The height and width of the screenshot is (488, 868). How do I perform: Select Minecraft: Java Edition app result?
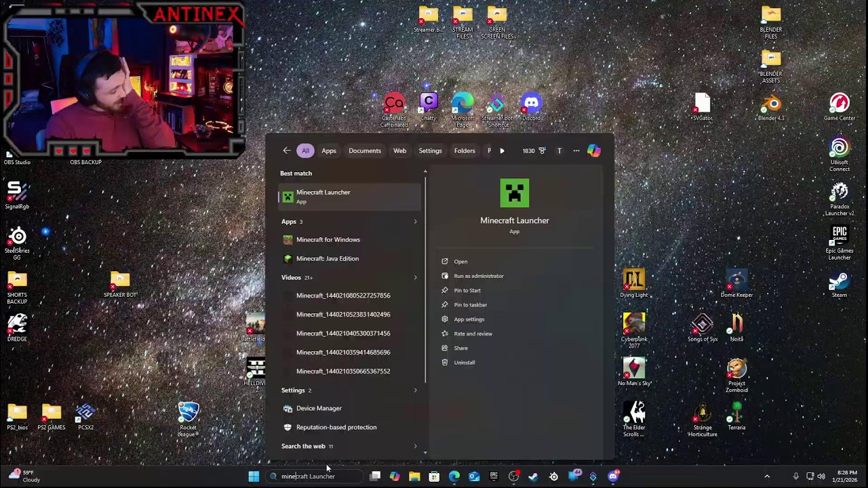click(x=350, y=258)
